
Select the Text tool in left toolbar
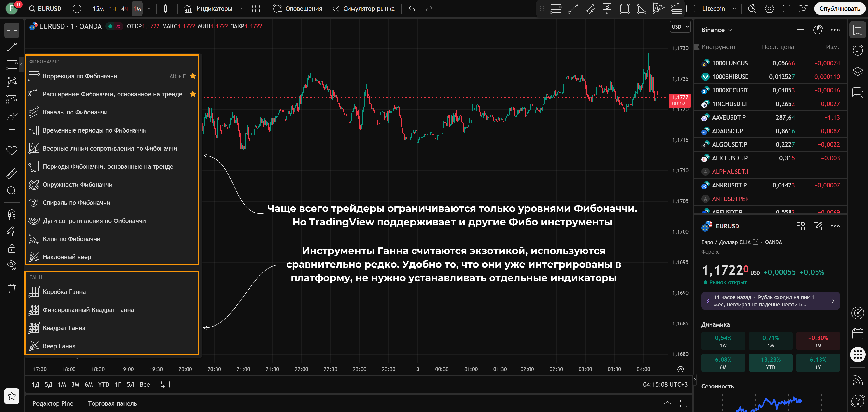coord(12,133)
